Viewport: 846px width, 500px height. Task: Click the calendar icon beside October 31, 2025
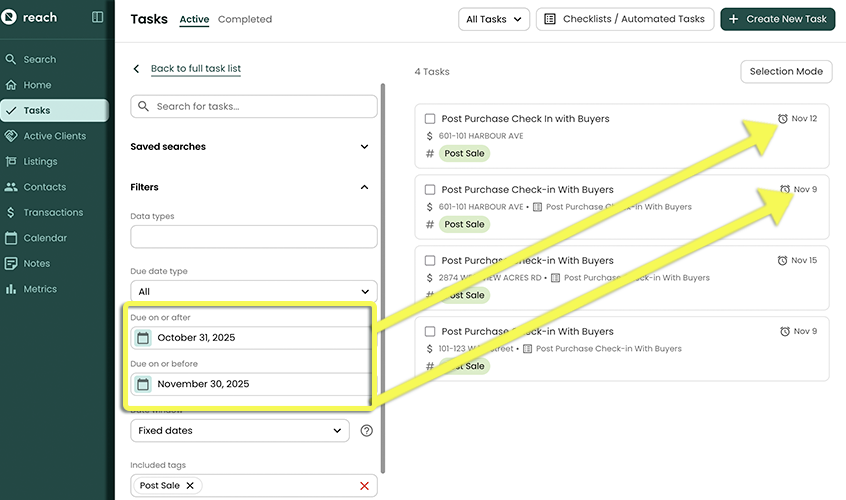tap(143, 338)
